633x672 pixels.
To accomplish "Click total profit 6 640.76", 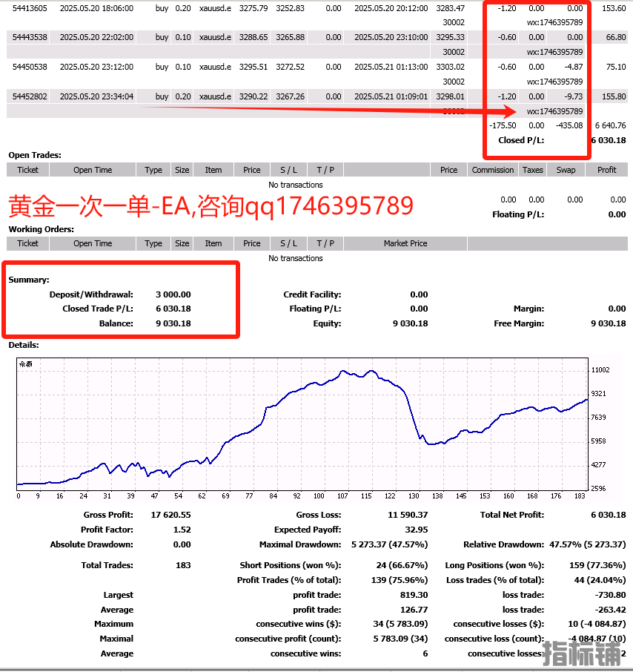I will pos(610,125).
